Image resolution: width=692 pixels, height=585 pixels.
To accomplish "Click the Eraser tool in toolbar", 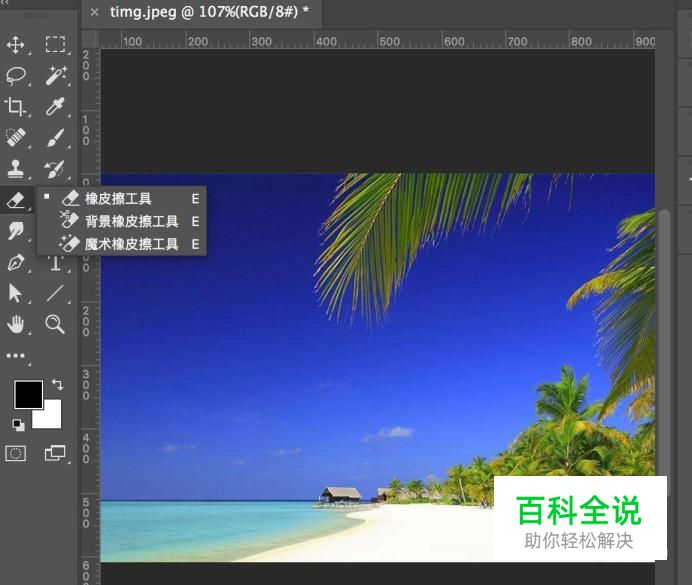I will click(16, 201).
